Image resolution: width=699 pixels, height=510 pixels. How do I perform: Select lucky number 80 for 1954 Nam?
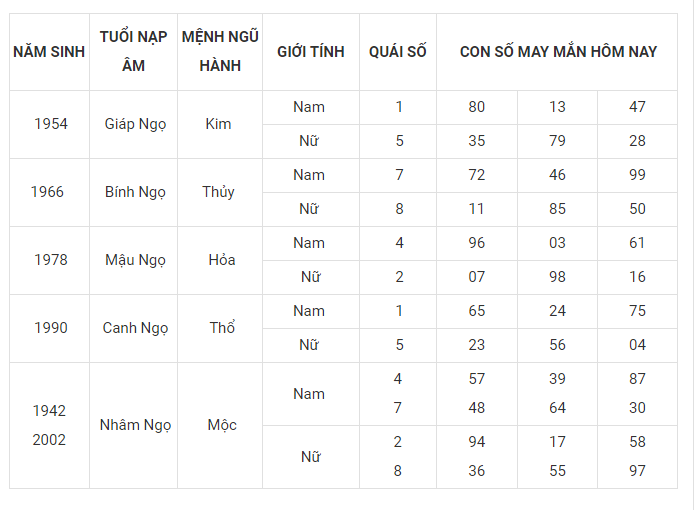coord(477,107)
